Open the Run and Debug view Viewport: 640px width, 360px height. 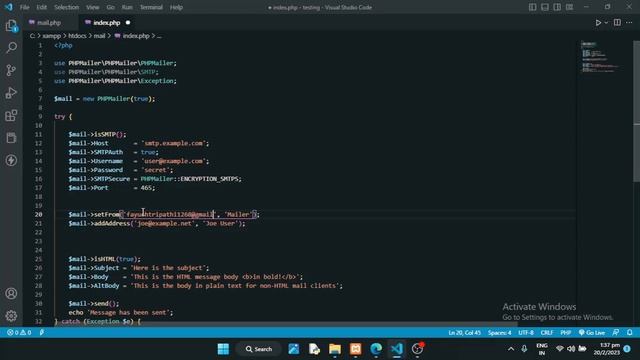pos(11,93)
